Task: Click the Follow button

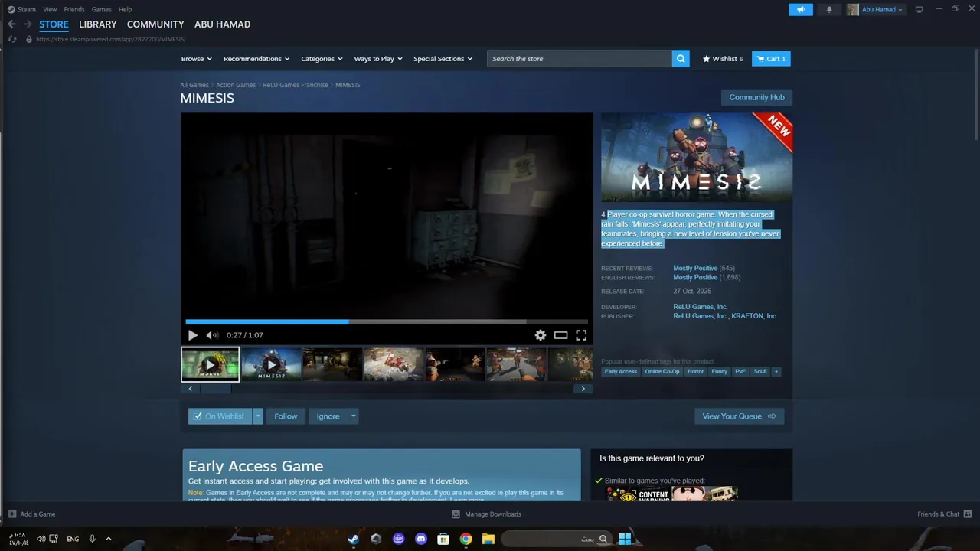Action: click(286, 416)
